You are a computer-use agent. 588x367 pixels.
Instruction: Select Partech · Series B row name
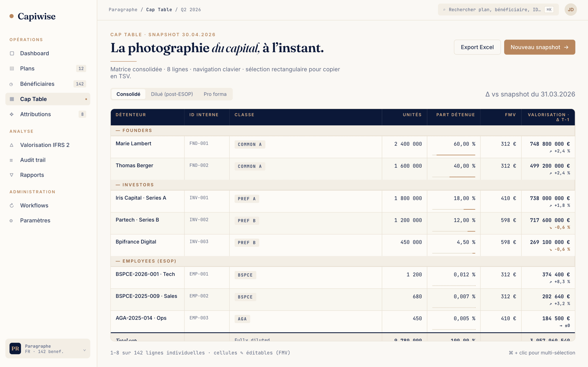137,220
